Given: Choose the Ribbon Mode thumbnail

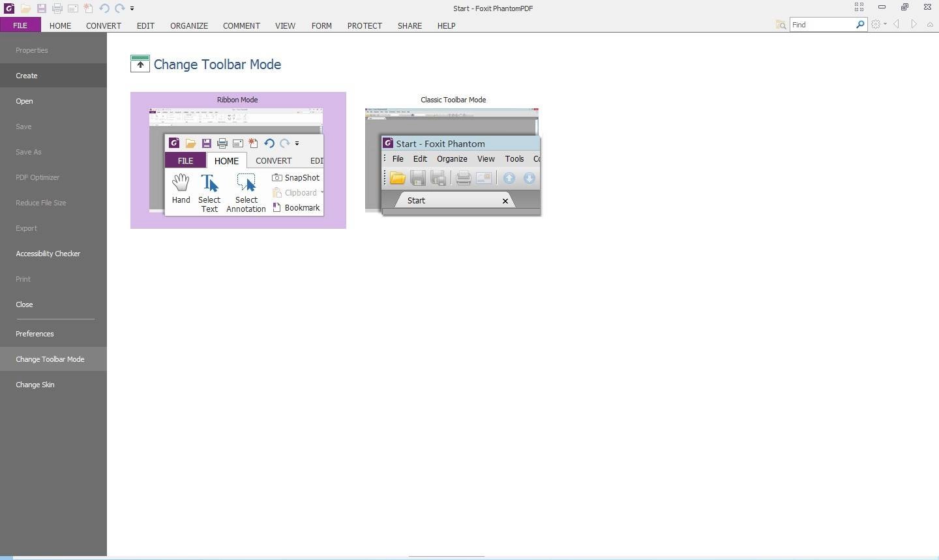Looking at the screenshot, I should click(x=238, y=160).
